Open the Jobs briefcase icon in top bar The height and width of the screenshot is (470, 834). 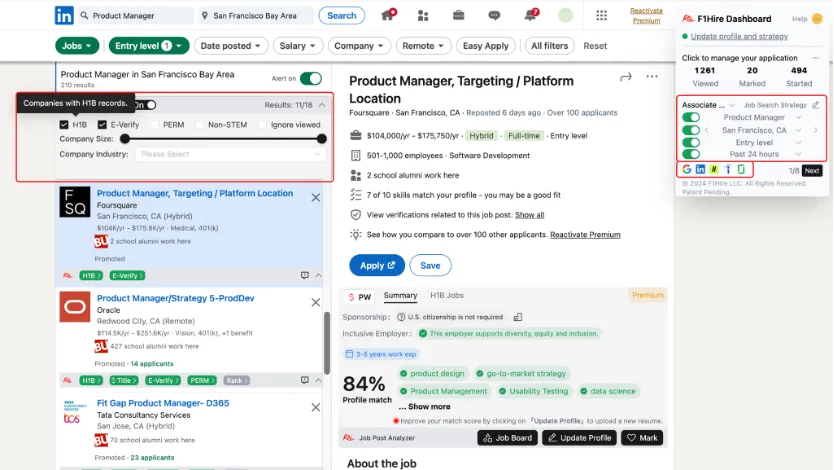[x=458, y=15]
